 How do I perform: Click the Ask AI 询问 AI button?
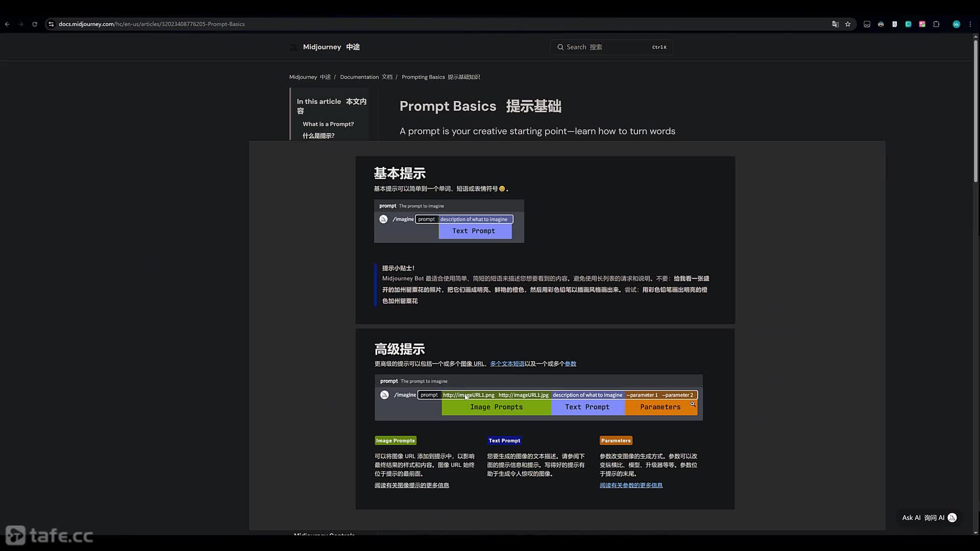point(929,517)
